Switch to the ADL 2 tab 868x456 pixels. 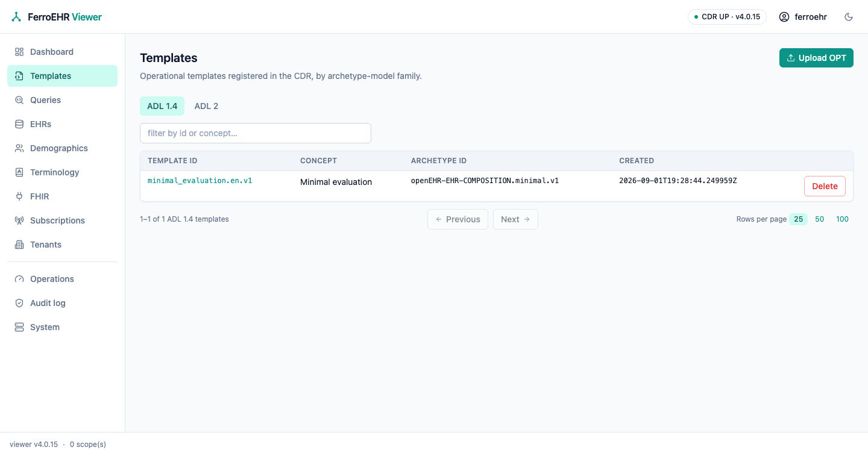click(206, 106)
